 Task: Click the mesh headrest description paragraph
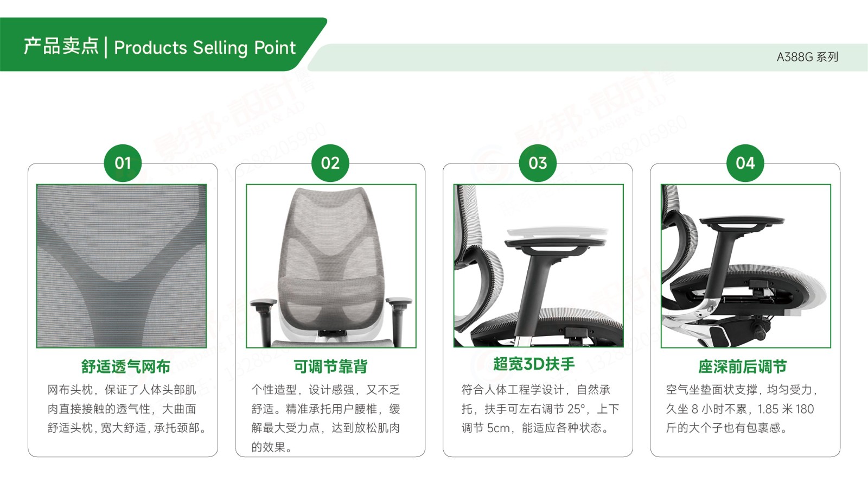tap(127, 409)
